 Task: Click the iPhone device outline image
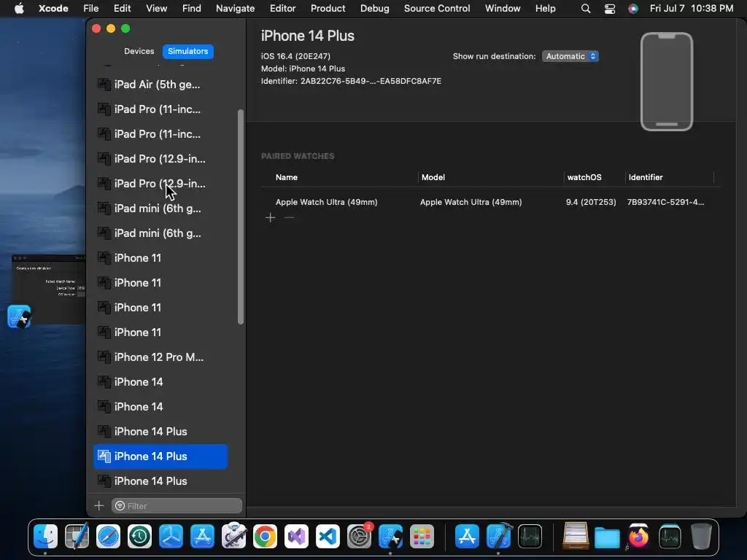[667, 82]
